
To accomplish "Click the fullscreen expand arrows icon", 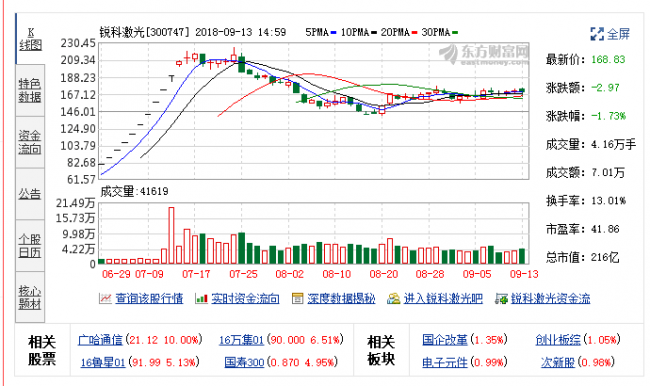I will [x=597, y=34].
